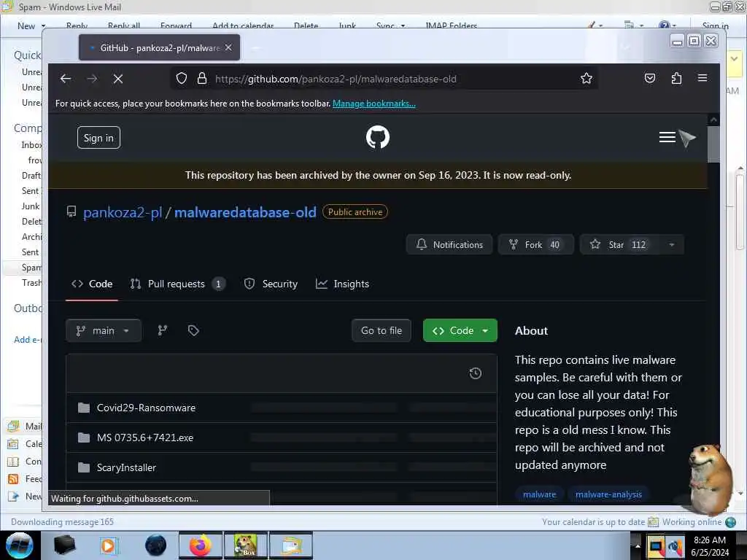The width and height of the screenshot is (747, 560).
Task: Open the main branch selector dropdown
Action: pyautogui.click(x=104, y=330)
